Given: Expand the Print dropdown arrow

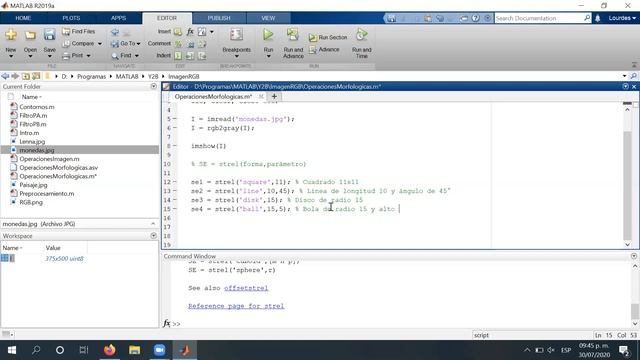Looking at the screenshot, I should point(88,56).
